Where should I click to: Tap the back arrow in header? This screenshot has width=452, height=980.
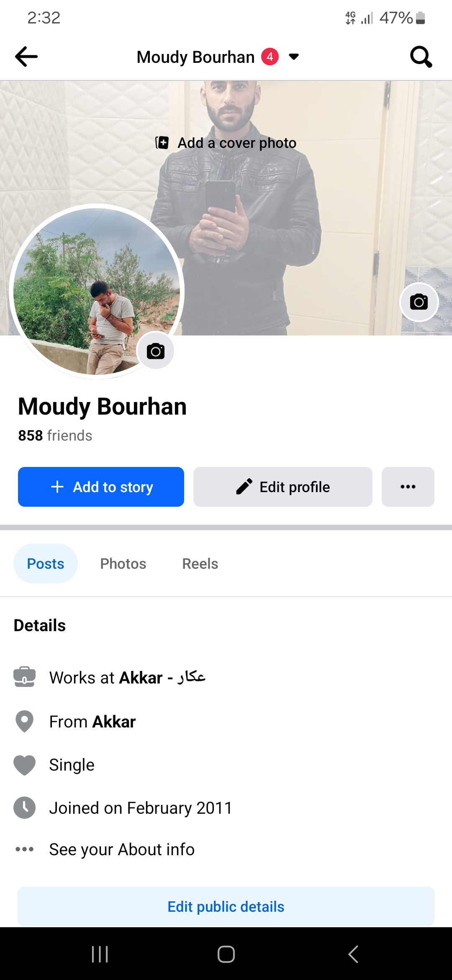coord(26,57)
